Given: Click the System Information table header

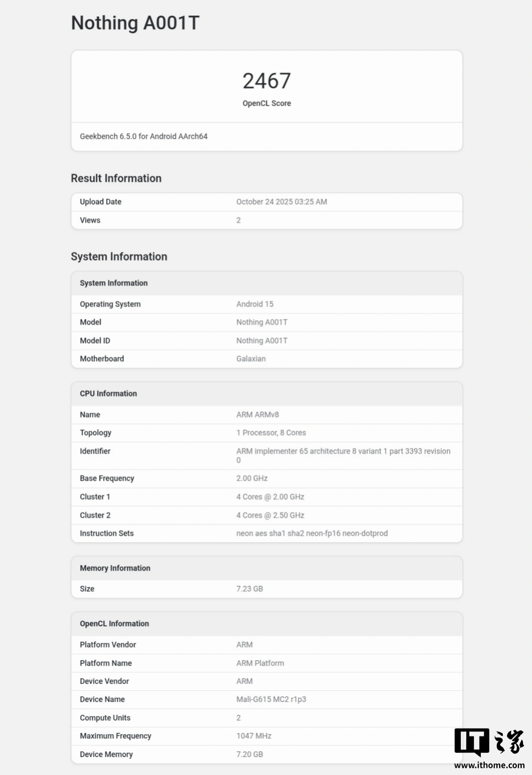Looking at the screenshot, I should (113, 283).
